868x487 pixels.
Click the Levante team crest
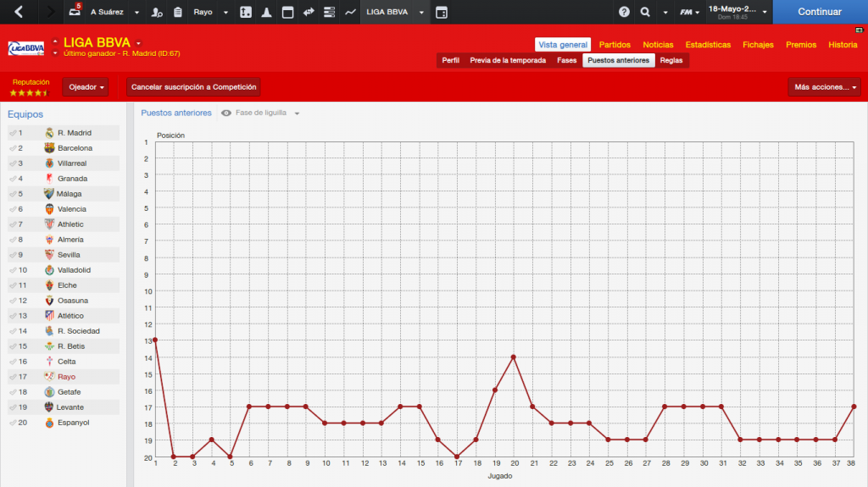[x=48, y=407]
